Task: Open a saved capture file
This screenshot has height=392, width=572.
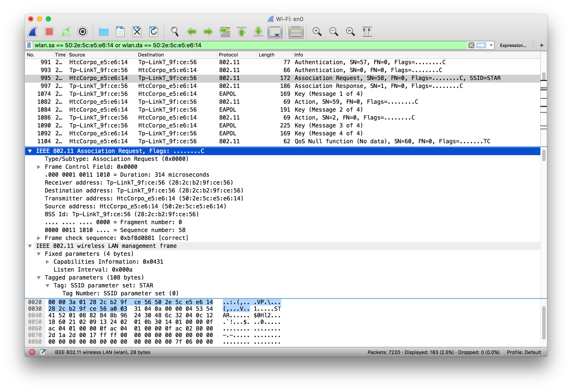Action: (x=104, y=31)
